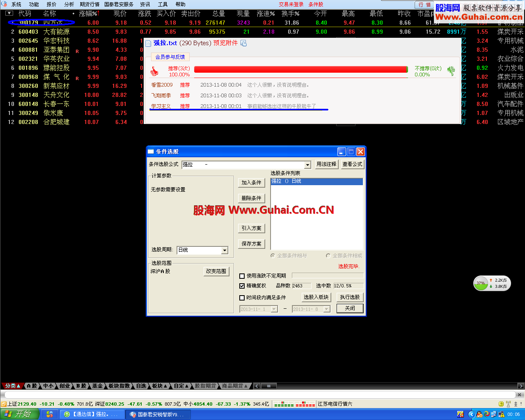Switch to the 国泰君安锐智版 taskbar window
Image resolution: width=525 pixels, height=420 pixels.
(x=158, y=414)
